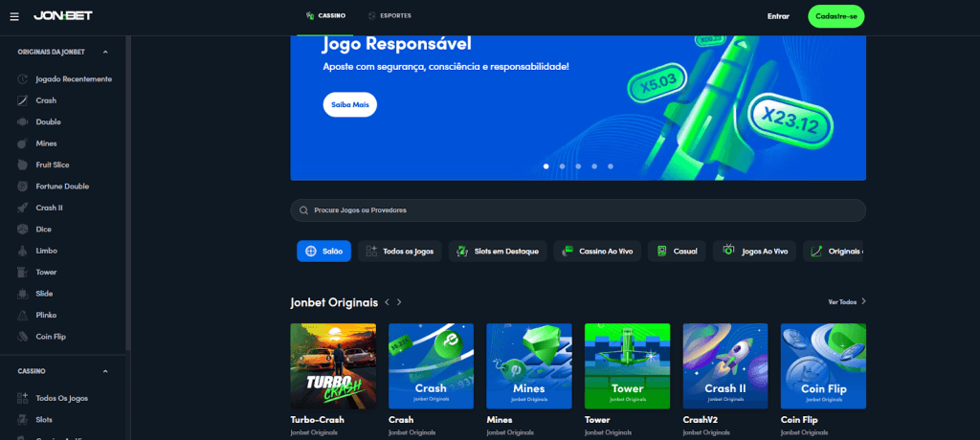The width and height of the screenshot is (980, 440).
Task: Click the Mines bomb icon in sidebar
Action: click(x=23, y=143)
